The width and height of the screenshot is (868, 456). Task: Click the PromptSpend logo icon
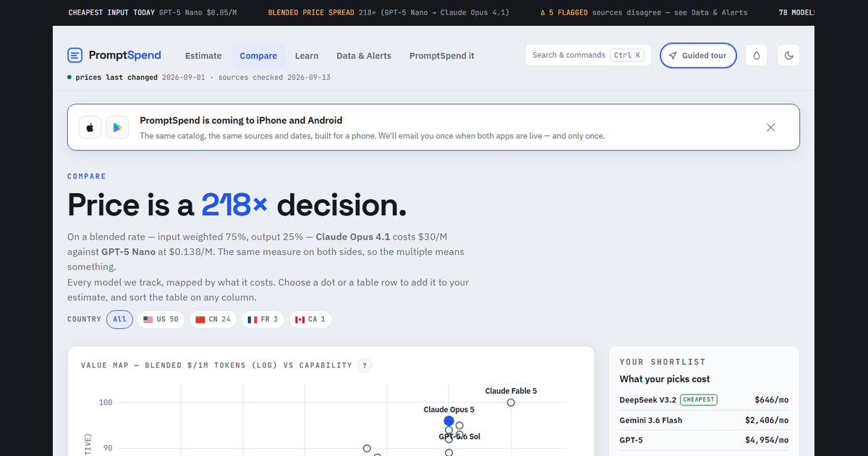point(75,55)
